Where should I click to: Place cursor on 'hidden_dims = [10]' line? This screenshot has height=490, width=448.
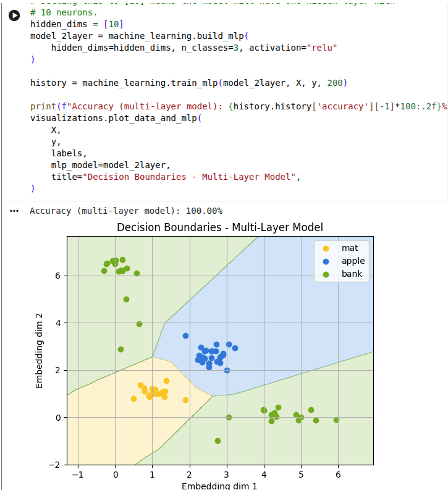(x=77, y=24)
